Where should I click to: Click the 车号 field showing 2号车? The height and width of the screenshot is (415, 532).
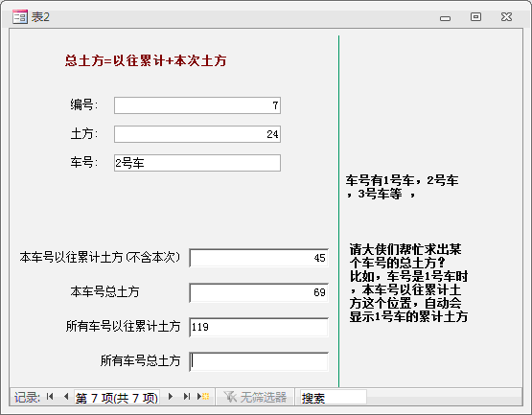pos(197,163)
